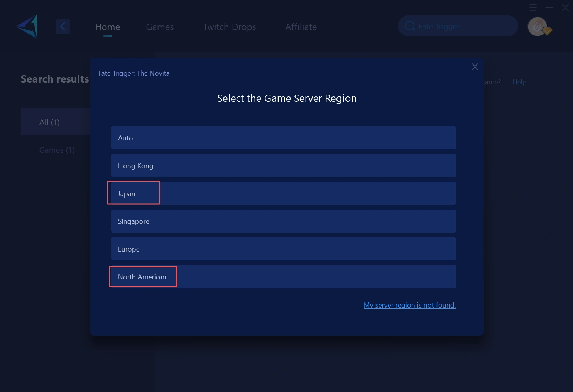Go to the Home tab
This screenshot has height=392, width=573.
pos(107,27)
